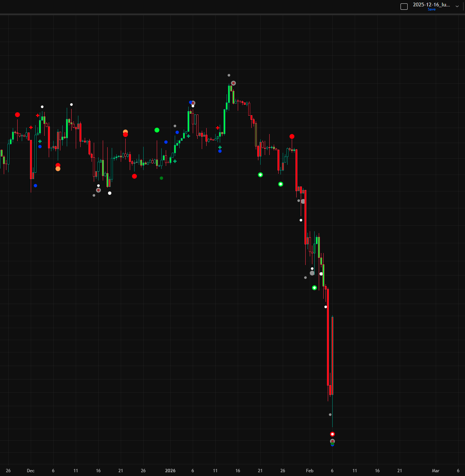Click the large gray dot in early February
The width and height of the screenshot is (465, 476).
coord(312,273)
